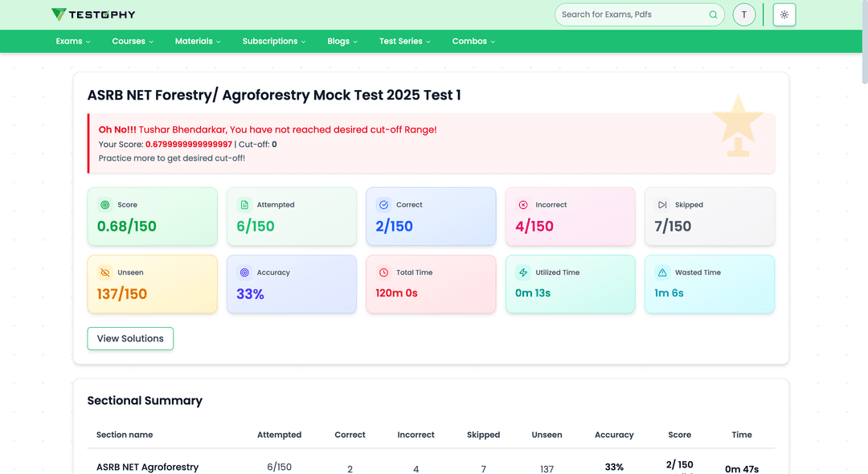
Task: Click the Unseen value 137/150
Action: click(122, 294)
